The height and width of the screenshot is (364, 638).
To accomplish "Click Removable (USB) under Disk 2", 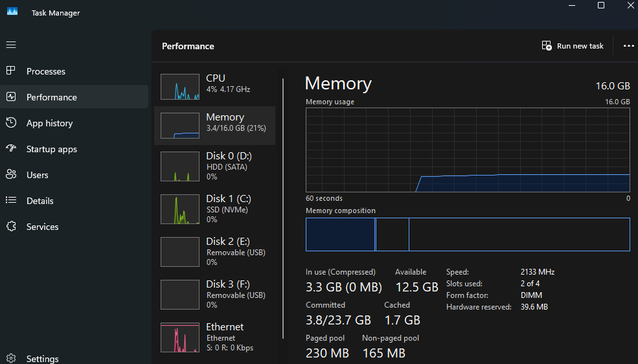I will click(236, 252).
